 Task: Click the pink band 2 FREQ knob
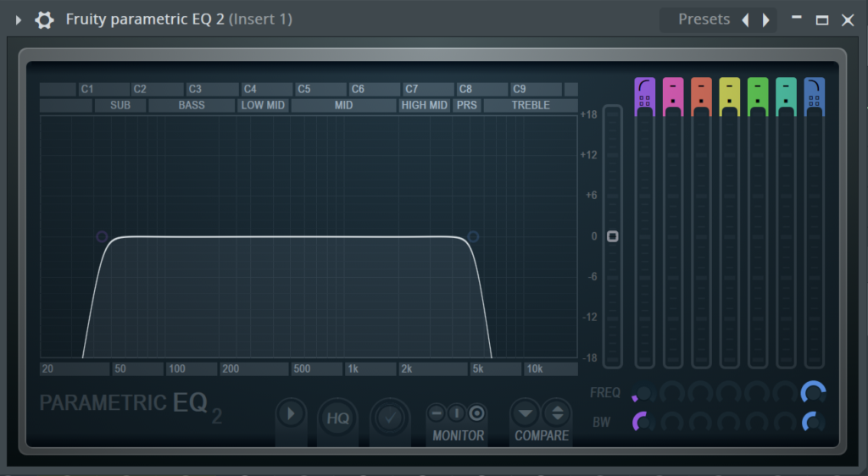(x=672, y=393)
